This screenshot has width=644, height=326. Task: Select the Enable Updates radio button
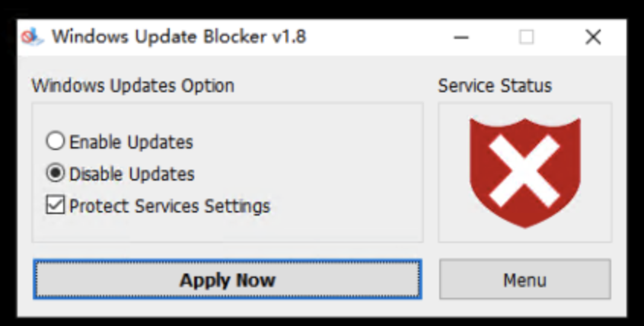click(55, 141)
